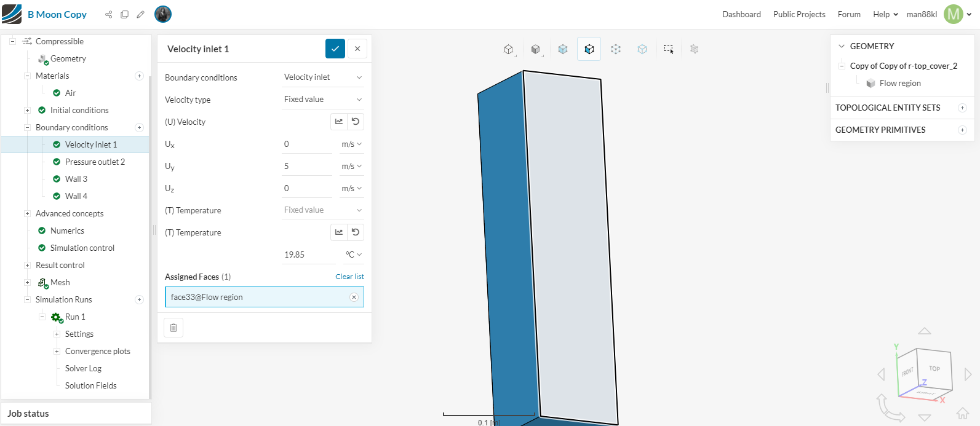Open the Help menu dropdown

point(885,14)
